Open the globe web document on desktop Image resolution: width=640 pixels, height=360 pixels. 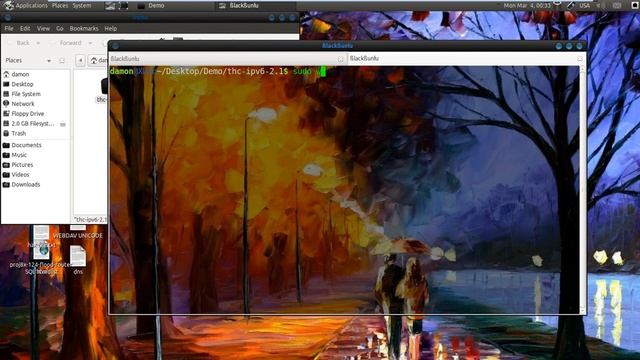(x=41, y=250)
